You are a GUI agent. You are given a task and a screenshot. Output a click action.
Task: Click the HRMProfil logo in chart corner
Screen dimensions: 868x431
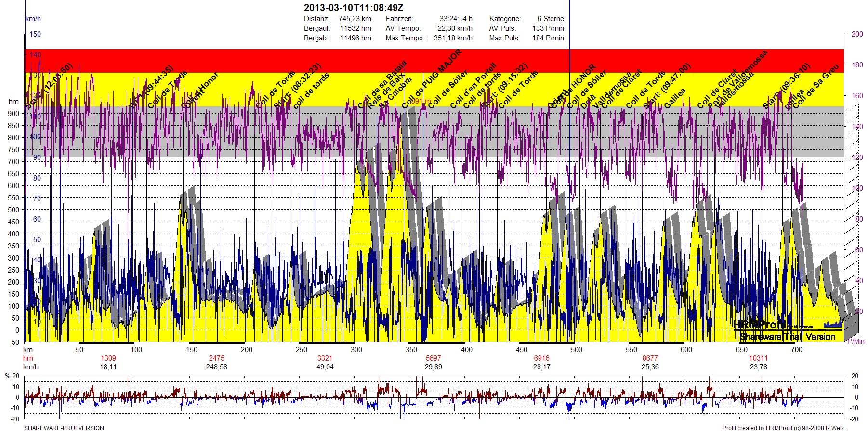[x=759, y=325]
